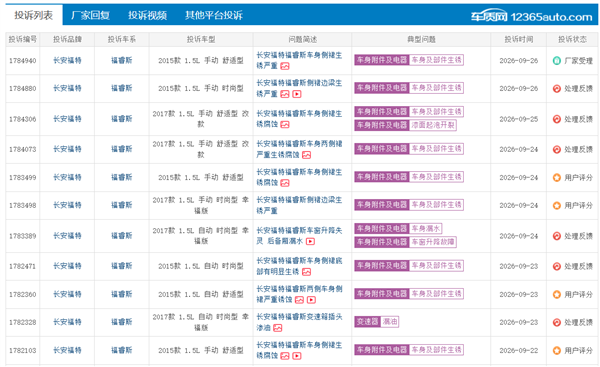
Task: Play video icon in complaint 1782103 description
Action: click(297, 356)
